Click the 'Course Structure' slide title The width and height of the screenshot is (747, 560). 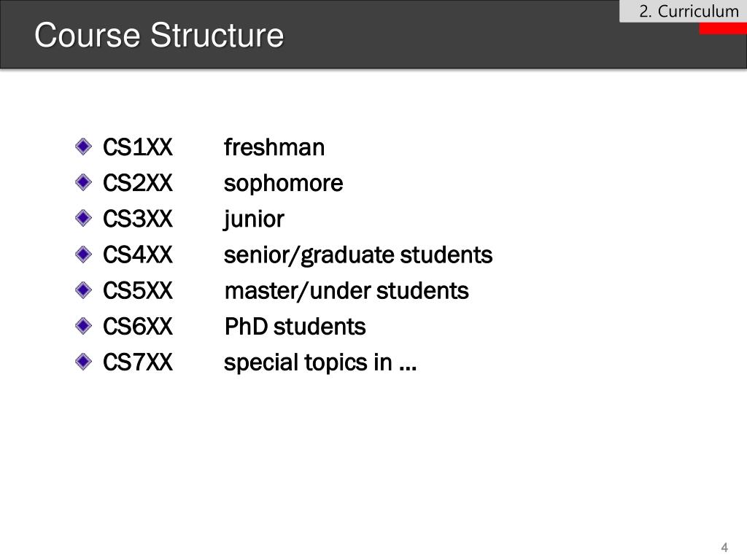[159, 35]
